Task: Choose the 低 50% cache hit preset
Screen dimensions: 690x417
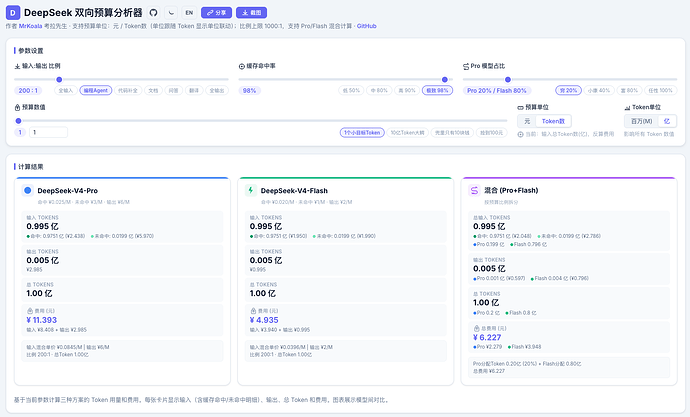Action: tap(352, 91)
